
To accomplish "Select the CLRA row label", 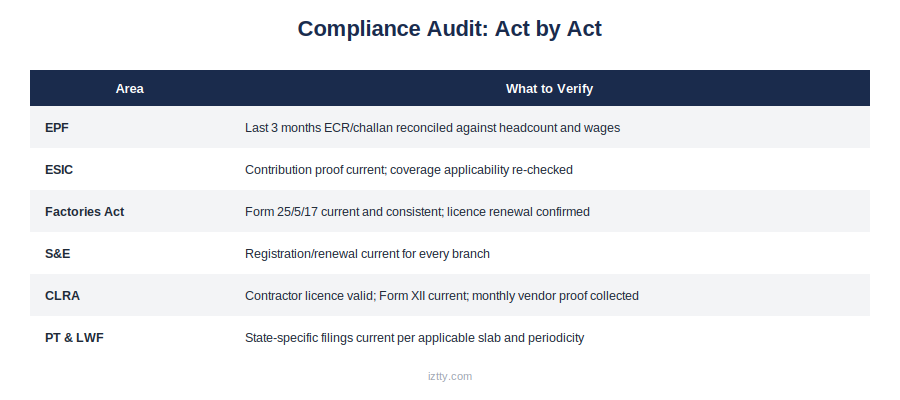I will 63,296.
